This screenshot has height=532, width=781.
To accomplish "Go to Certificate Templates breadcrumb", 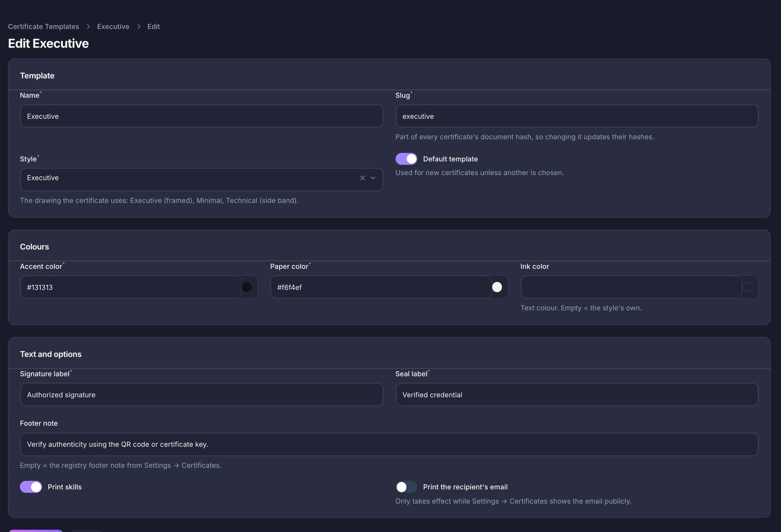I will tap(43, 27).
